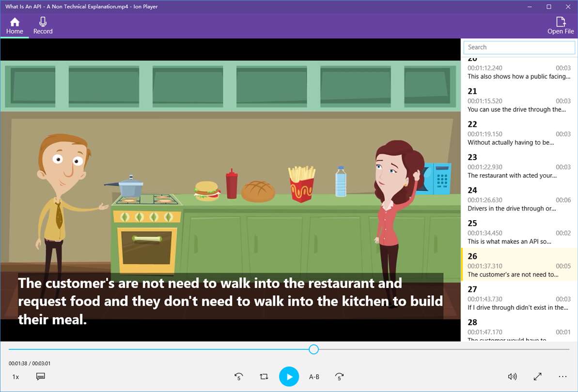This screenshot has width=578, height=392.
Task: Enter fullscreen with the expand arrows icon
Action: click(x=537, y=377)
